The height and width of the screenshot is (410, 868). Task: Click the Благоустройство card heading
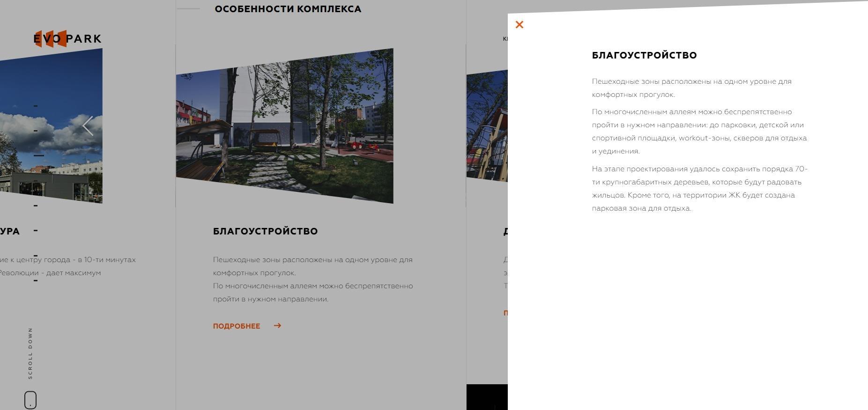(x=265, y=231)
